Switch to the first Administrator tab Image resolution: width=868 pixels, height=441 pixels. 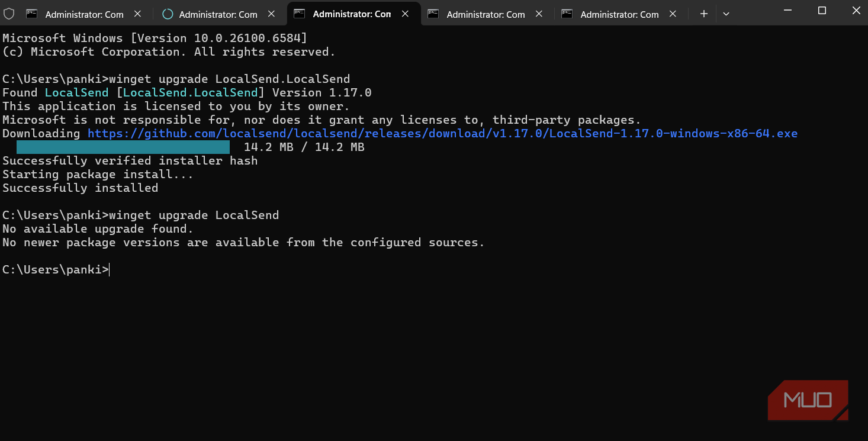click(84, 14)
